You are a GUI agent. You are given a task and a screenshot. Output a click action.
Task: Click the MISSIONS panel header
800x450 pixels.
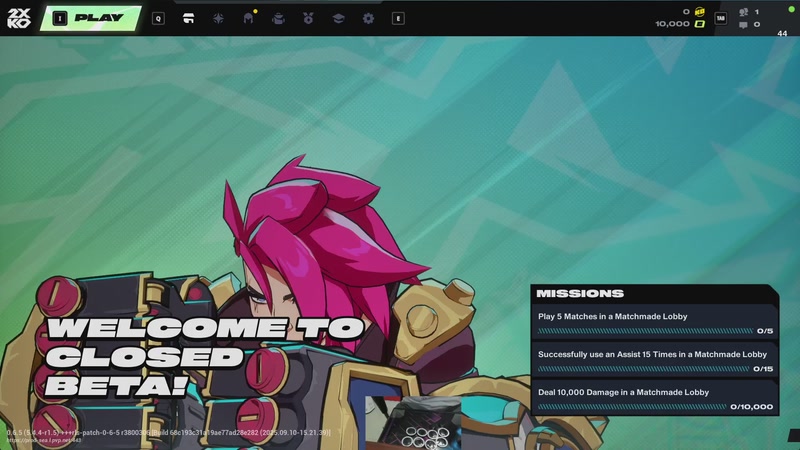point(655,293)
